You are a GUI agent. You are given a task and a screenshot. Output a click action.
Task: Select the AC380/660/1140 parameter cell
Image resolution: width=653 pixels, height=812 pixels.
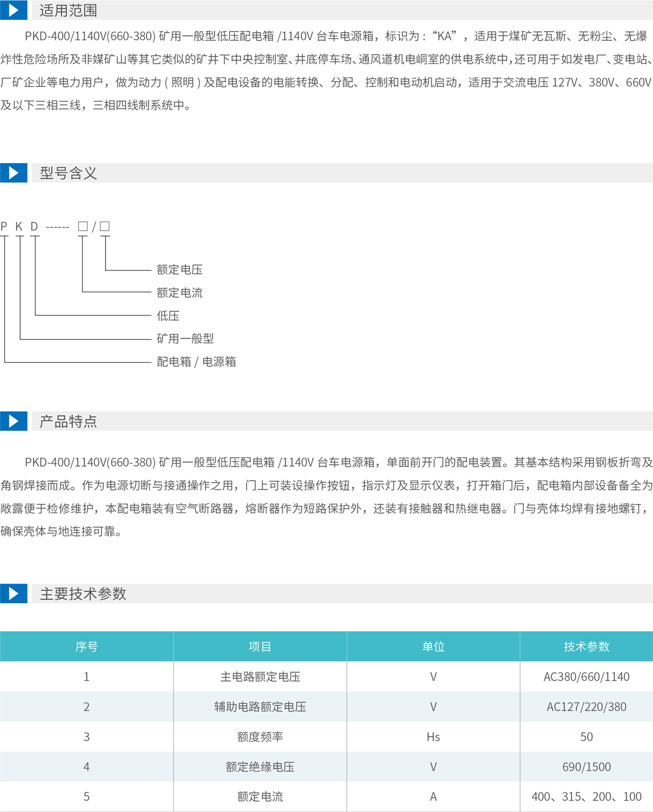click(586, 677)
